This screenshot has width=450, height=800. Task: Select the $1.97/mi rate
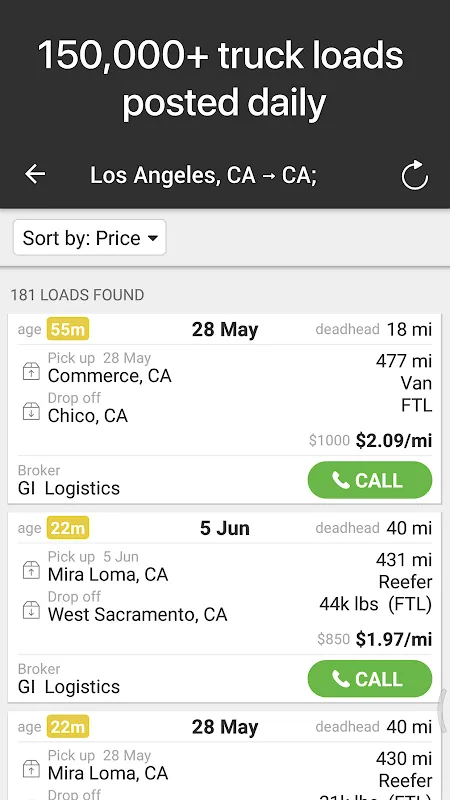(x=394, y=639)
